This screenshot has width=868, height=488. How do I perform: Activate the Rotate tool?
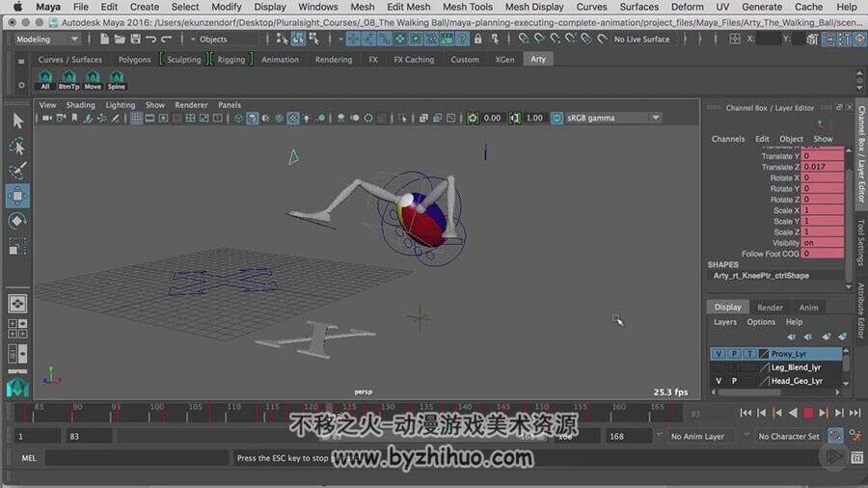[17, 221]
